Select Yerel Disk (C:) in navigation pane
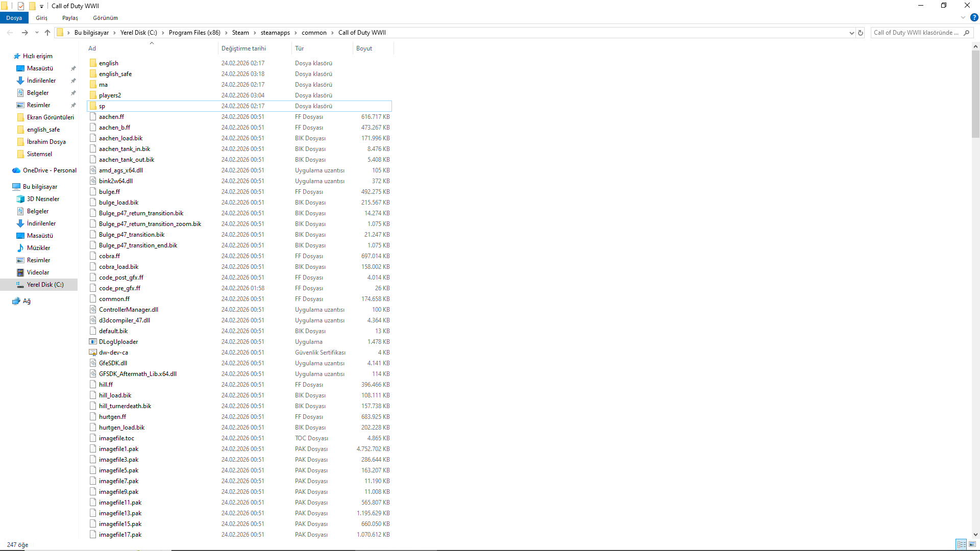This screenshot has height=551, width=980. pos(45,285)
